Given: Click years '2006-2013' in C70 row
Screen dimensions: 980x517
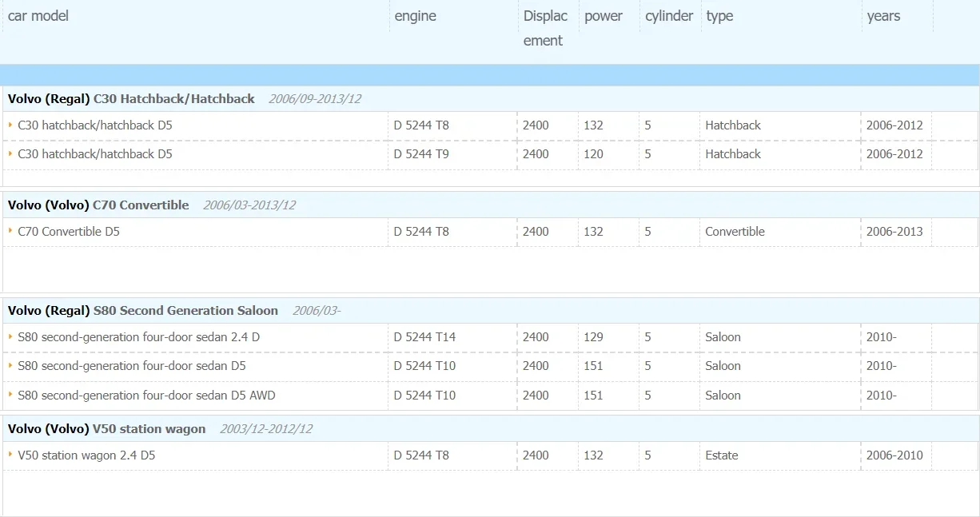Looking at the screenshot, I should [x=894, y=232].
